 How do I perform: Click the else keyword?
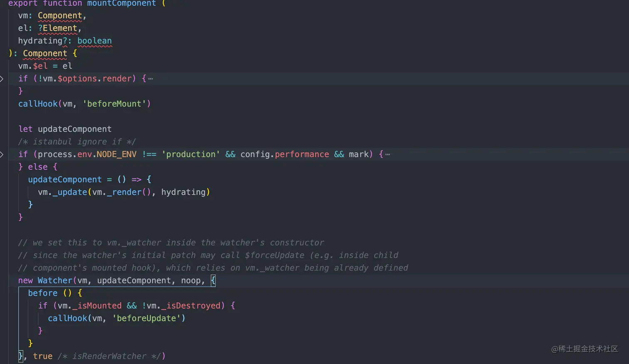click(38, 167)
